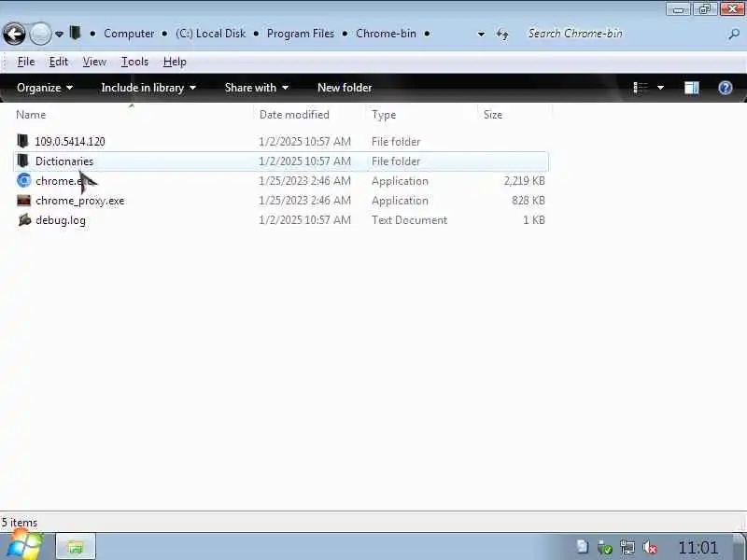The width and height of the screenshot is (747, 560).
Task: Open the Edit menu
Action: 59,62
